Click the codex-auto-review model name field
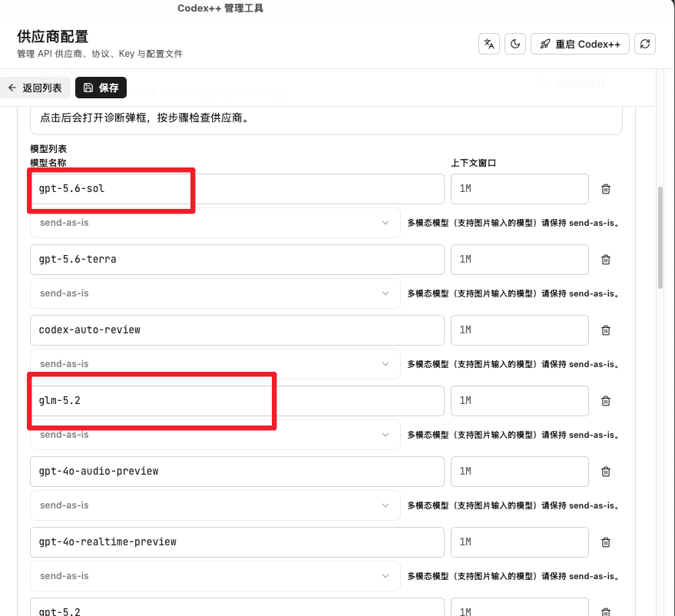This screenshot has width=675, height=616. pos(237,330)
